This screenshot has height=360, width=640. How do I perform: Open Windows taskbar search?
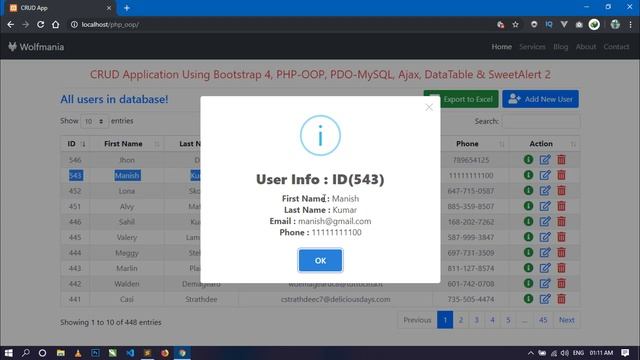(x=26, y=353)
